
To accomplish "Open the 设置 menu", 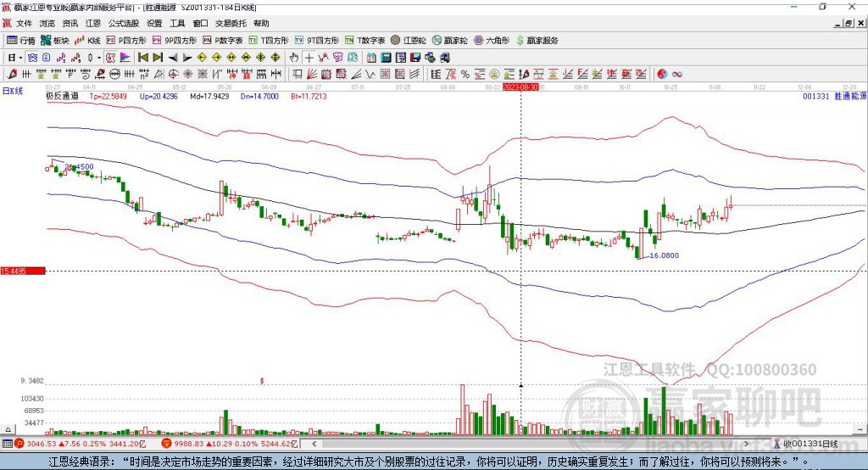I will (154, 23).
